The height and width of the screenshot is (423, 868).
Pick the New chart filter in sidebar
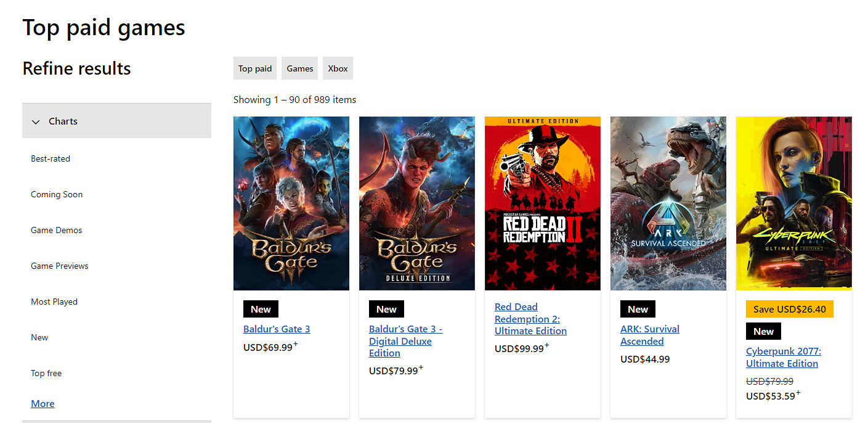click(x=39, y=337)
